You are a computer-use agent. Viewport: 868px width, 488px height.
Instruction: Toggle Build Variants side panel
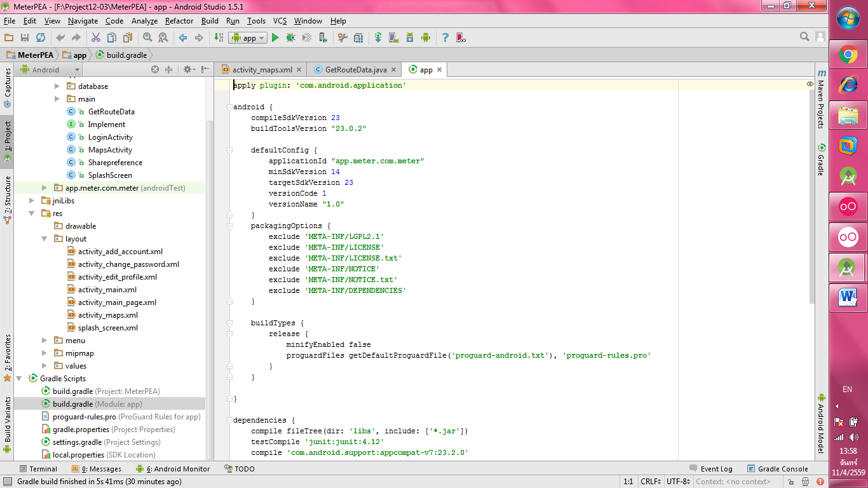(x=8, y=424)
